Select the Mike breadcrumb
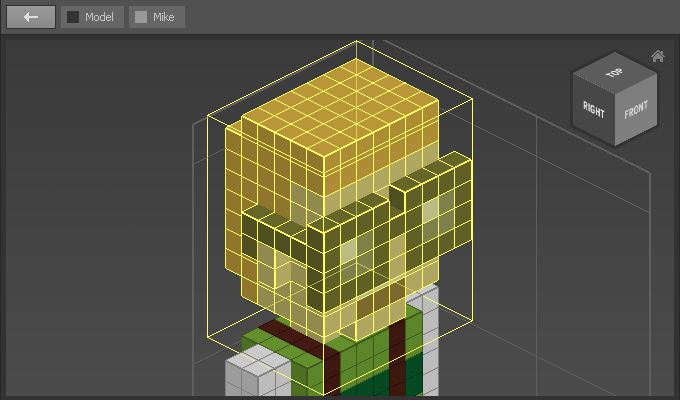Image resolution: width=680 pixels, height=400 pixels. pyautogui.click(x=157, y=17)
